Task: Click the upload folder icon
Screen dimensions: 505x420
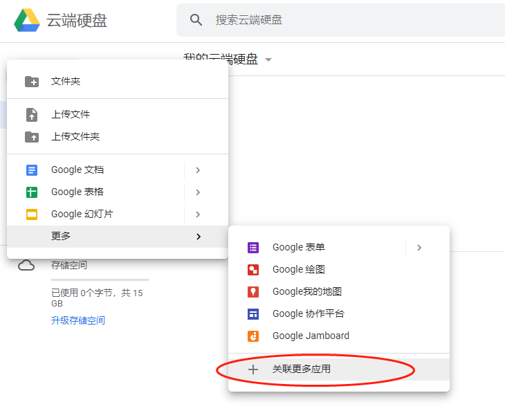Action: click(x=32, y=137)
